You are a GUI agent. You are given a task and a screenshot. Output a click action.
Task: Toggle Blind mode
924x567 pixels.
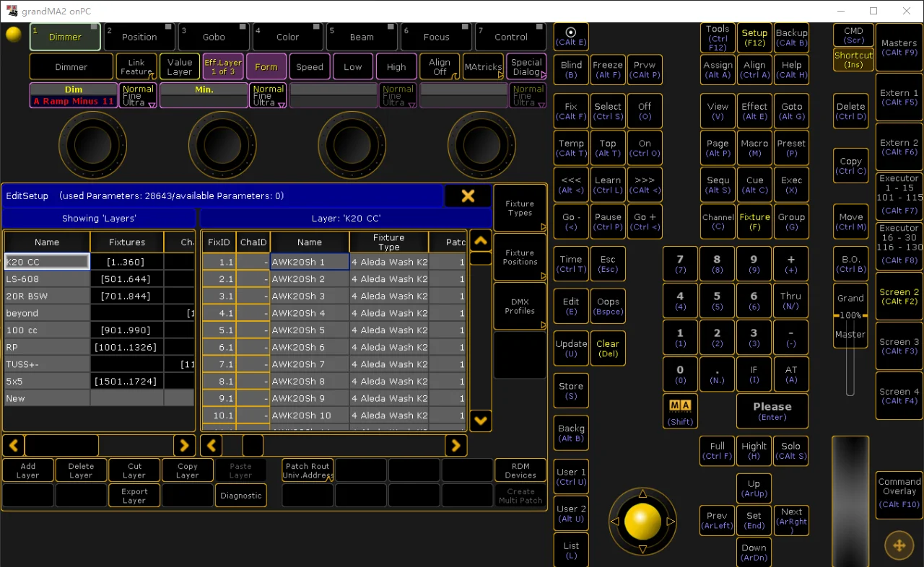571,70
